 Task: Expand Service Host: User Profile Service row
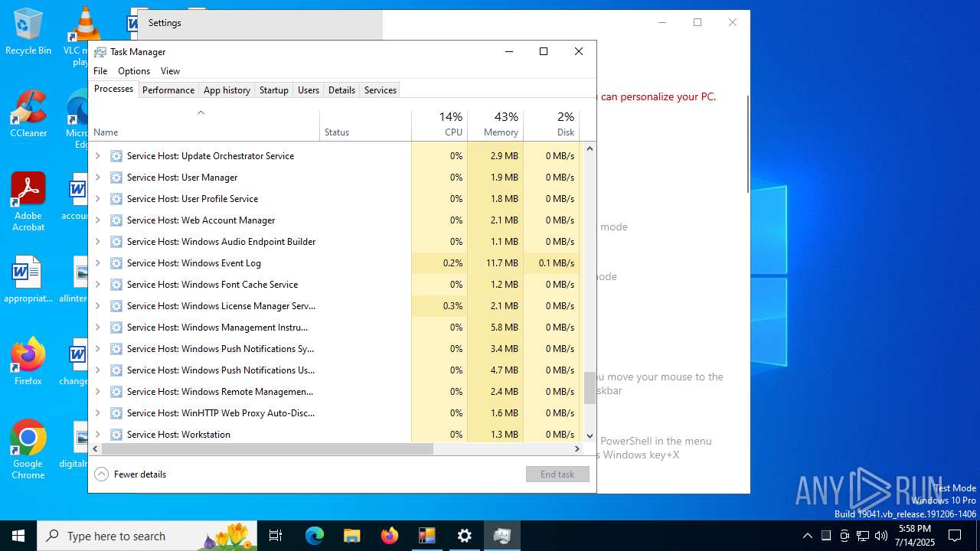tap(97, 199)
